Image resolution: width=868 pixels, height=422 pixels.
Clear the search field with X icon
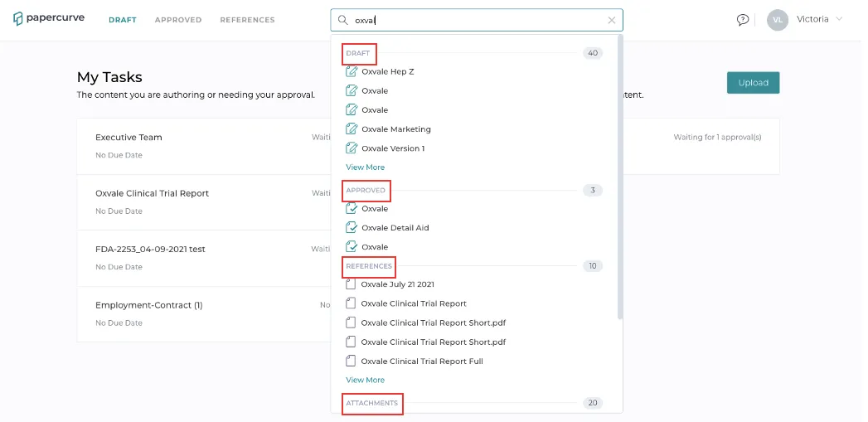pyautogui.click(x=612, y=21)
